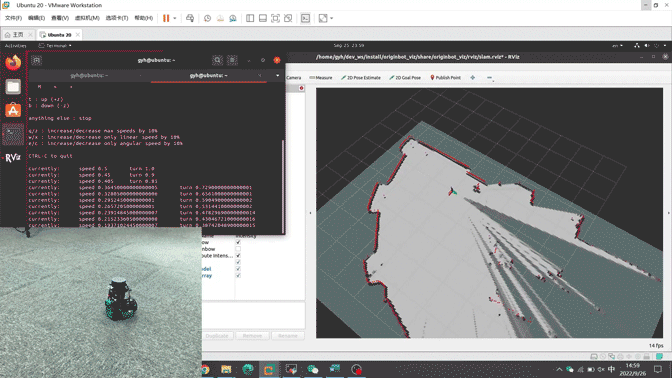Open Files from the Ubuntu dock
This screenshot has height=378, width=672.
13,87
